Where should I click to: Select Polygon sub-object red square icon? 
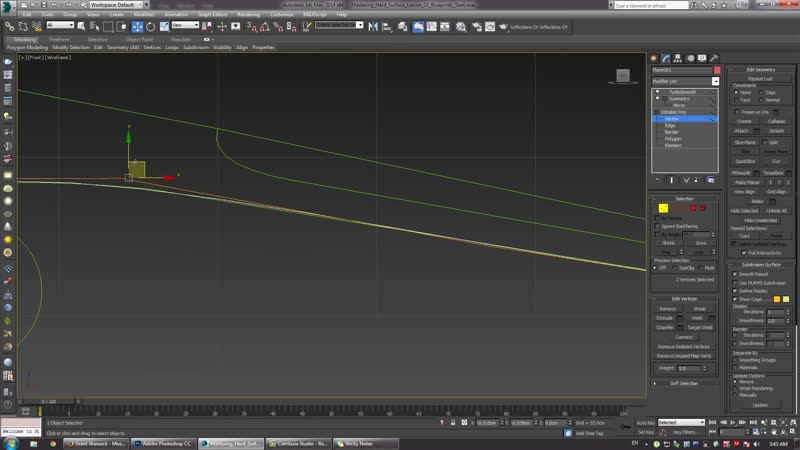coord(693,208)
